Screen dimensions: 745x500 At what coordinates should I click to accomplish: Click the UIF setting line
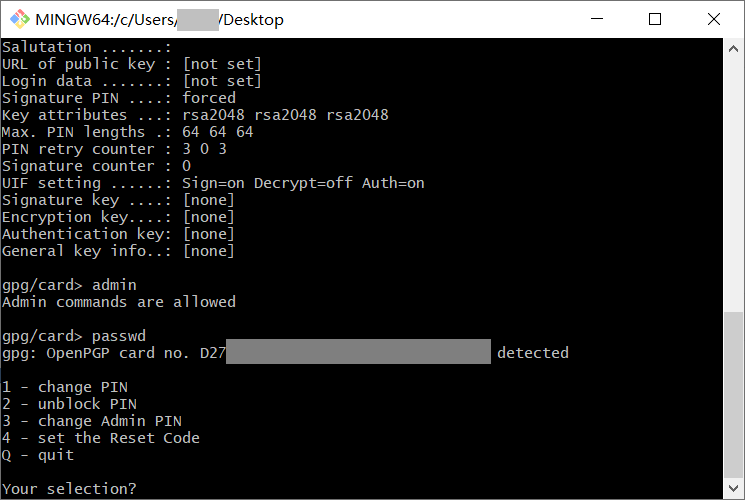(x=213, y=183)
